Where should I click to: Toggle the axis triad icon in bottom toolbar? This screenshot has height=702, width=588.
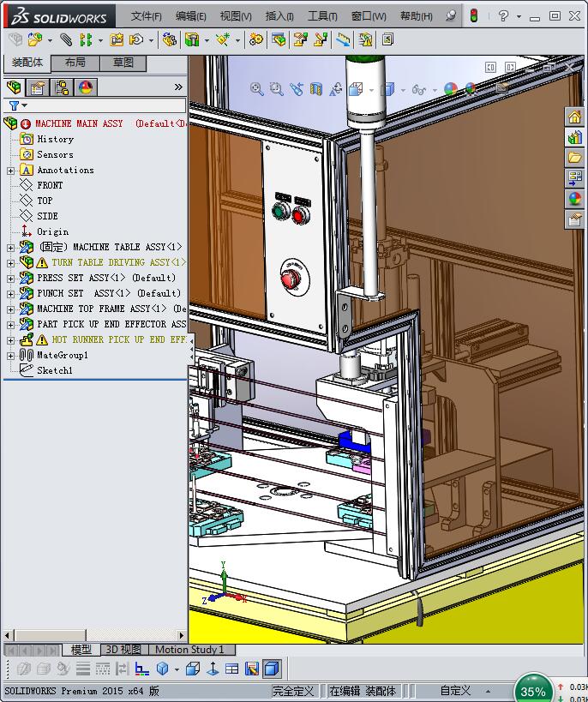coord(141,669)
